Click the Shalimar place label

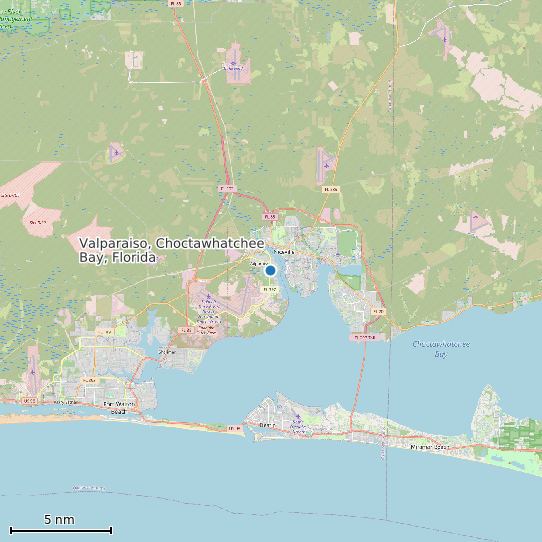pyautogui.click(x=167, y=352)
